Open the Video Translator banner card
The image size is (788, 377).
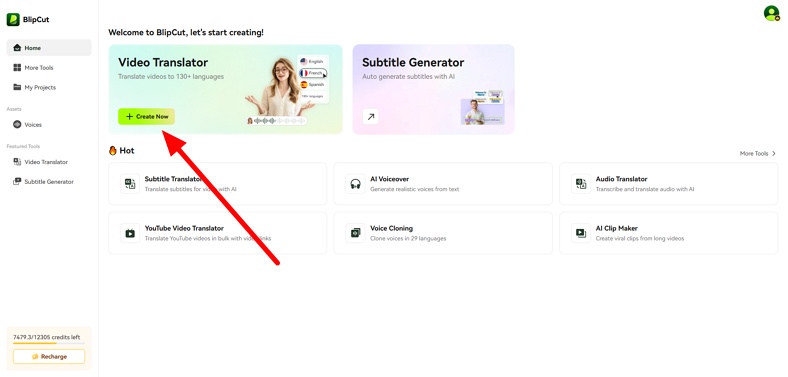click(225, 89)
